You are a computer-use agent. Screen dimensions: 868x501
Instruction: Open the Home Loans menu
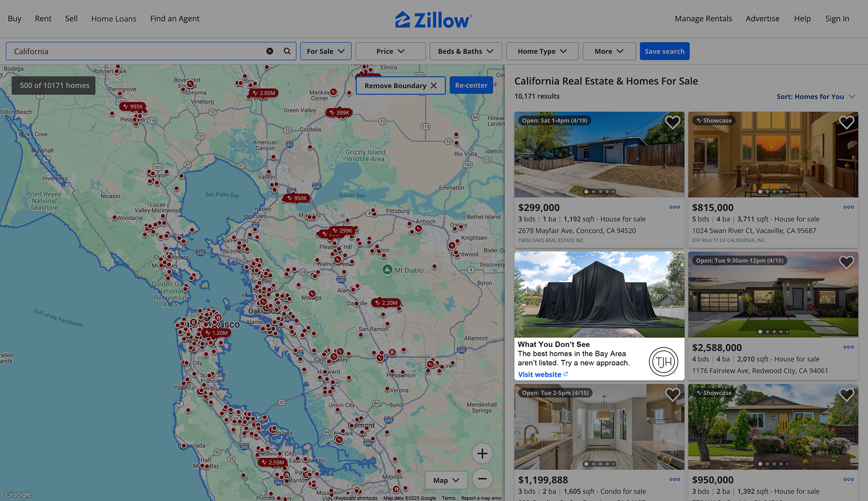[114, 19]
